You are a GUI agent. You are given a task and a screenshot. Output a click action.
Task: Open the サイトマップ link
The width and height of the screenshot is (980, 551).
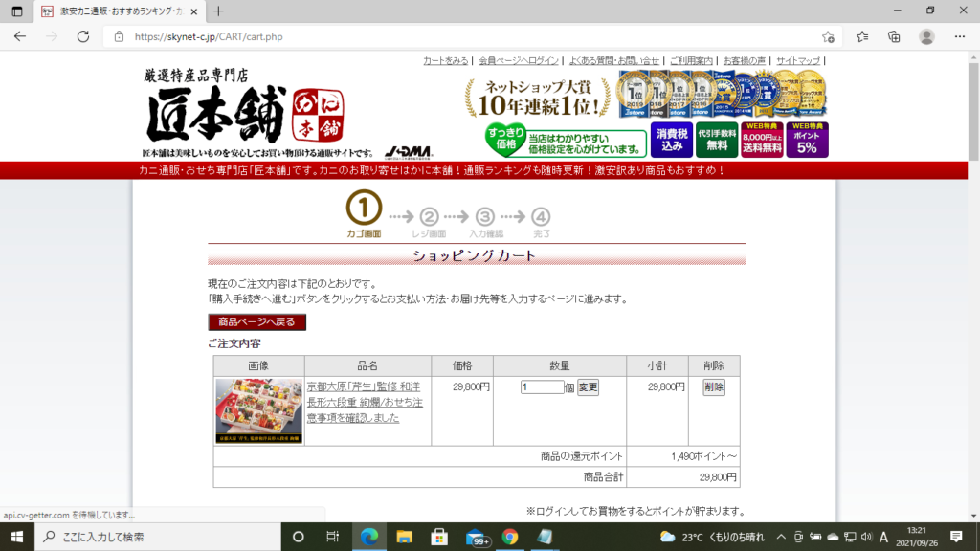[798, 60]
